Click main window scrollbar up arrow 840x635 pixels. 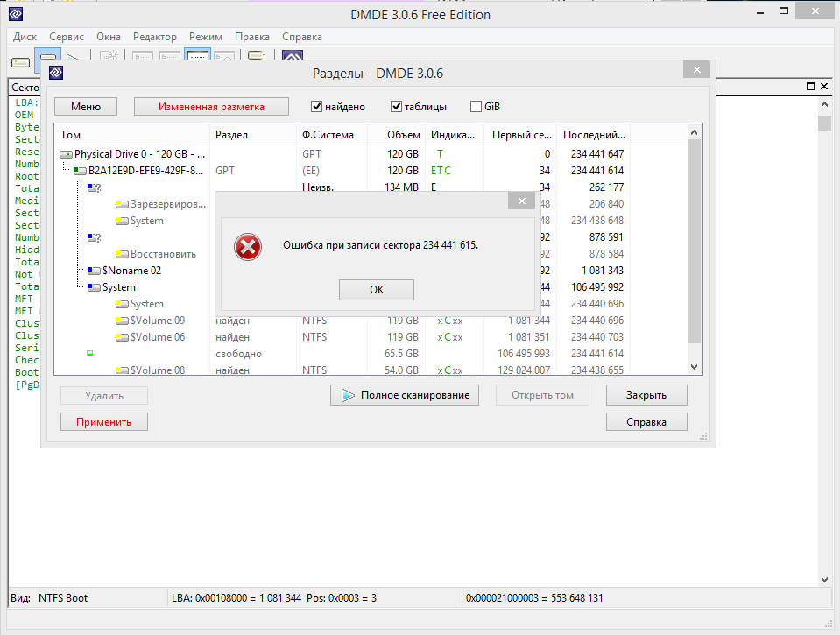[824, 104]
